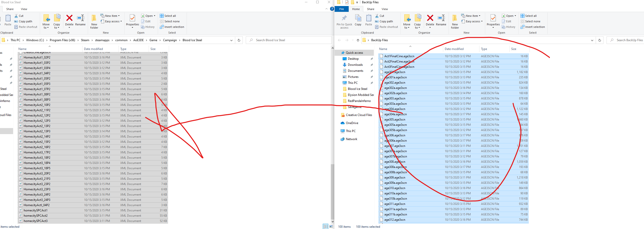Click Copy path in BackUp Files ribbon
The width and height of the screenshot is (644, 229).
point(384,21)
